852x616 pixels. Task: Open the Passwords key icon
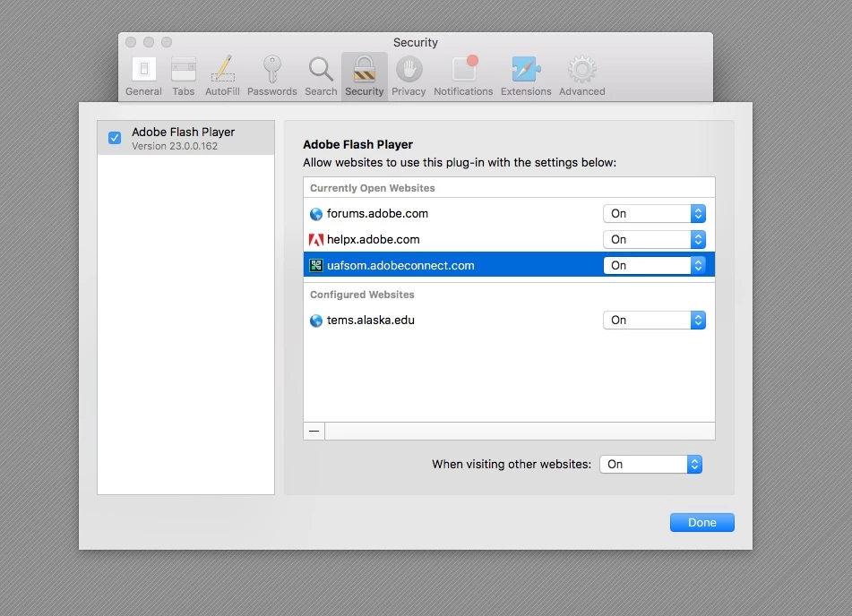click(271, 69)
